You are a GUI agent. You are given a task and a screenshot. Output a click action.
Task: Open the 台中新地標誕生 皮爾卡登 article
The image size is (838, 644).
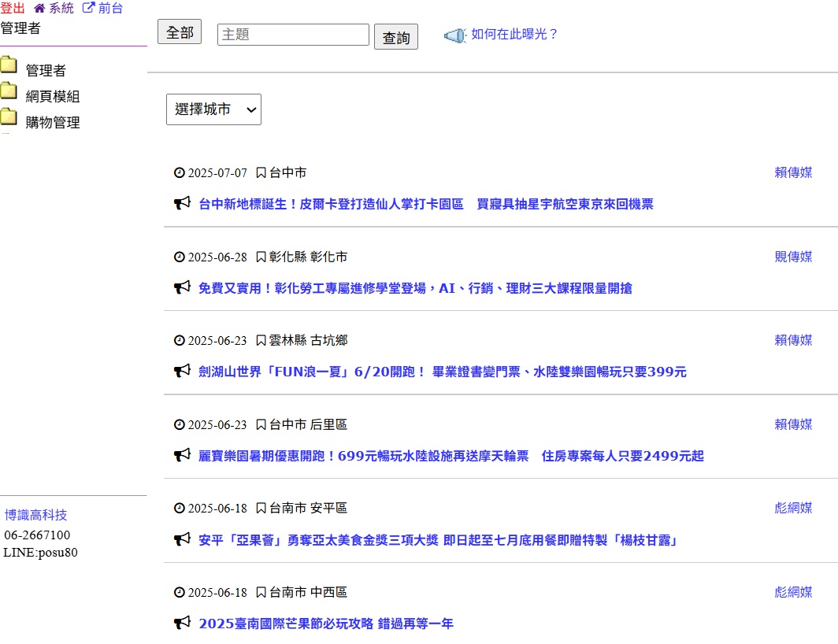426,204
